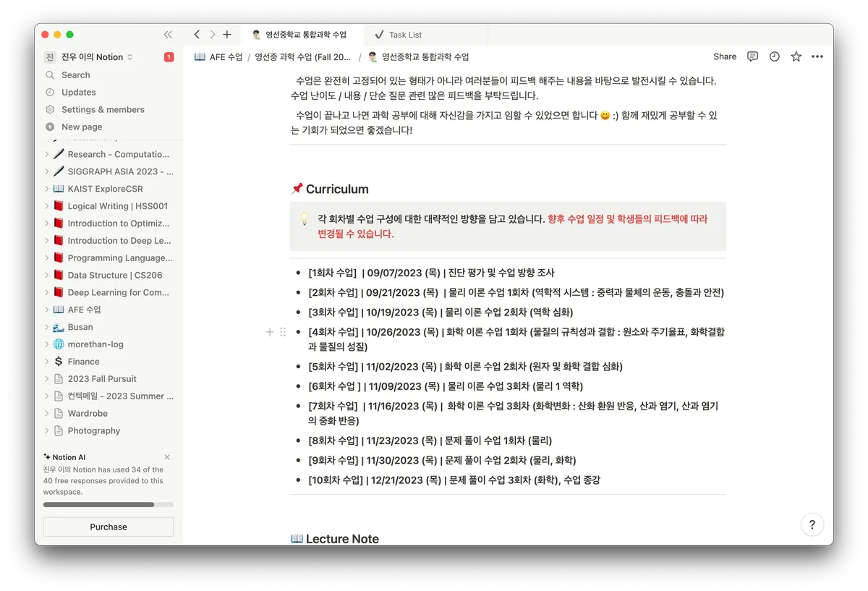Click the pen icon of Research page
Image resolution: width=868 pixels, height=591 pixels.
point(59,154)
